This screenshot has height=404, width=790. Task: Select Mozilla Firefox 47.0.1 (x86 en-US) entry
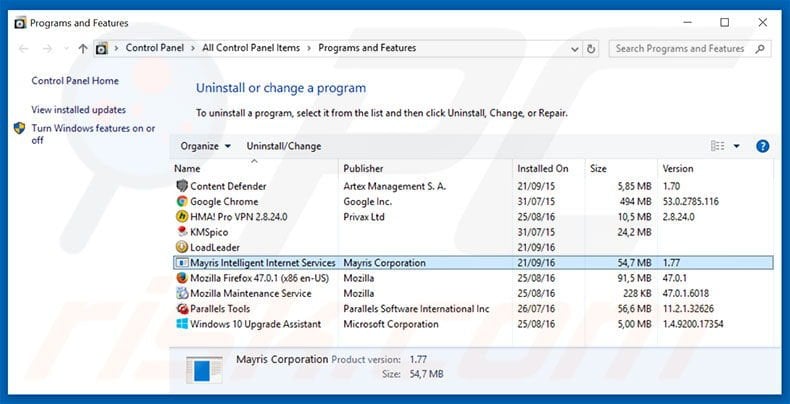259,278
